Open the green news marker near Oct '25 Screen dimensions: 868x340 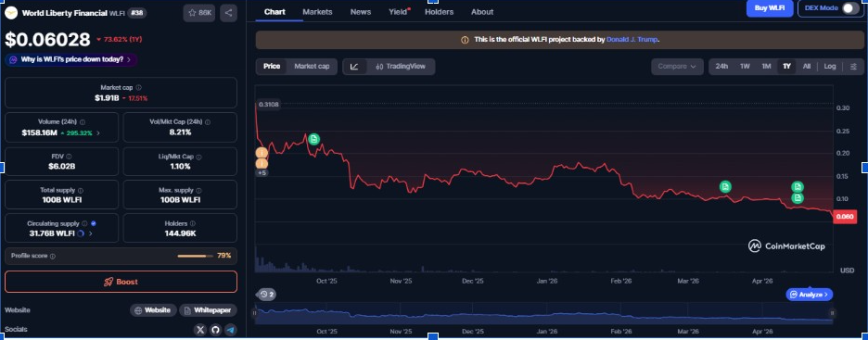pos(313,139)
